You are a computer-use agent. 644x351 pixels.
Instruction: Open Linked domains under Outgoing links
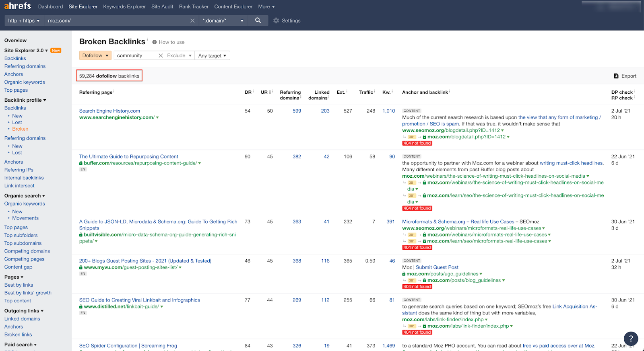pyautogui.click(x=22, y=319)
